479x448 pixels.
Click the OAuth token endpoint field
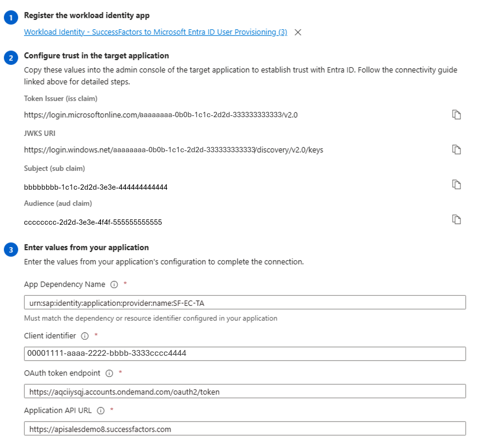[245, 391]
